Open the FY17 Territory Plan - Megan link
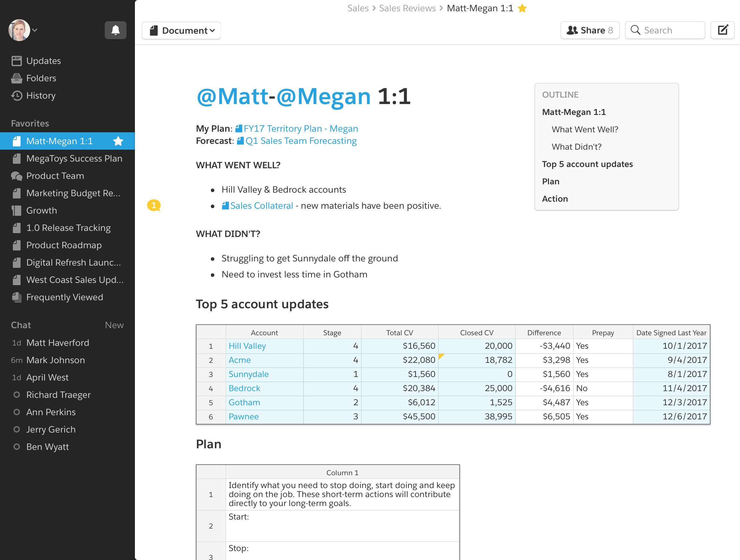This screenshot has height=560, width=740. click(300, 129)
